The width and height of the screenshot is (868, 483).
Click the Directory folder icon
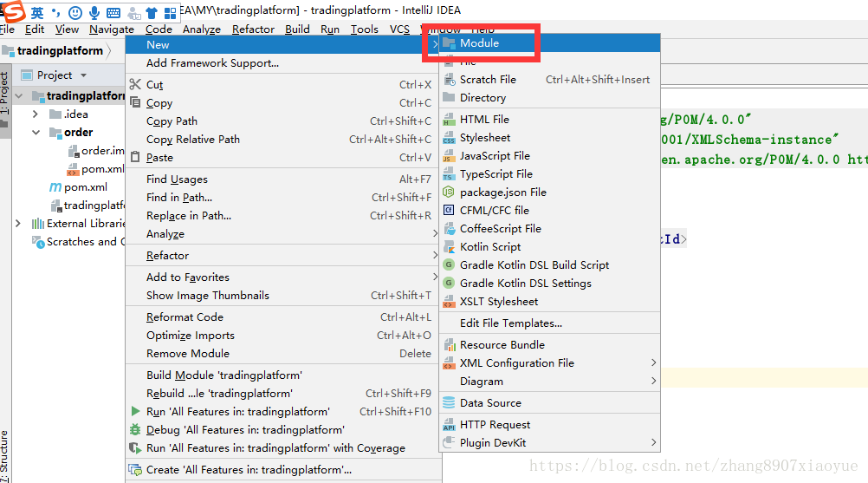point(449,97)
